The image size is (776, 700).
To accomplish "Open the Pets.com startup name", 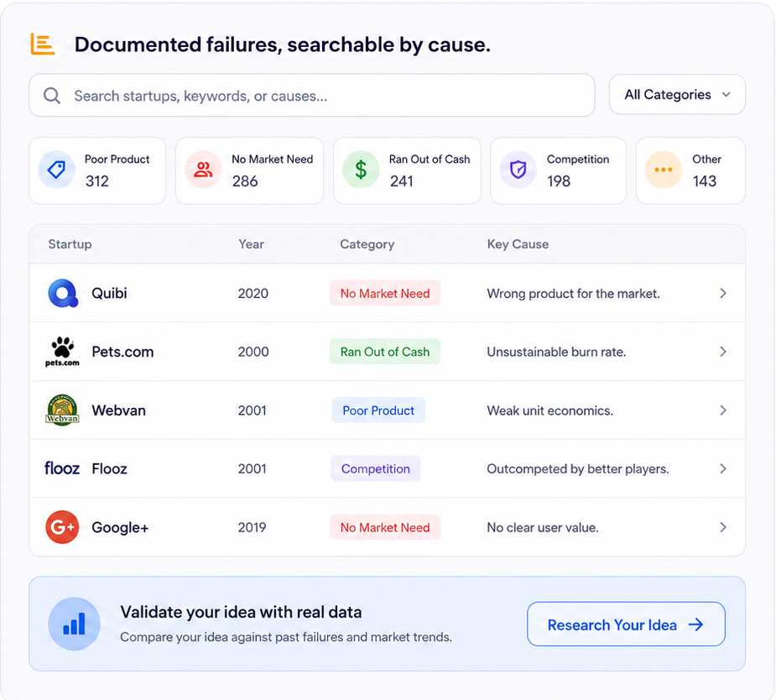I will 122,352.
